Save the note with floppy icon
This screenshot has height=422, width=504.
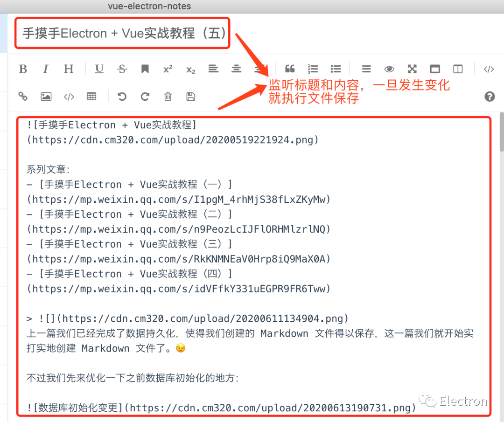pos(190,97)
